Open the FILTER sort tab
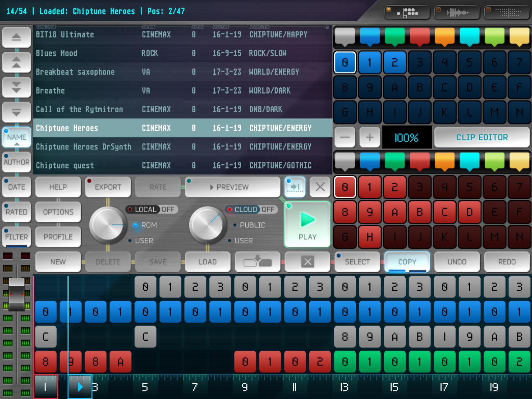 17,237
